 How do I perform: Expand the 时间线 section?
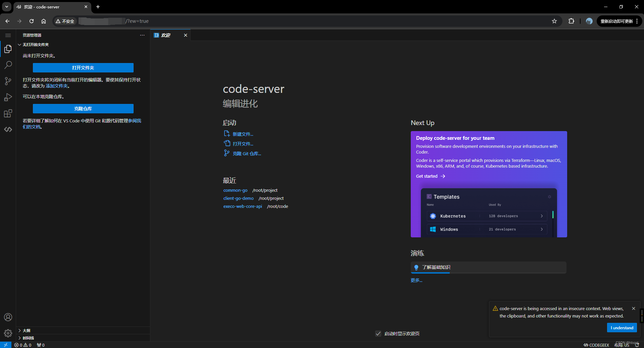[x=83, y=338]
